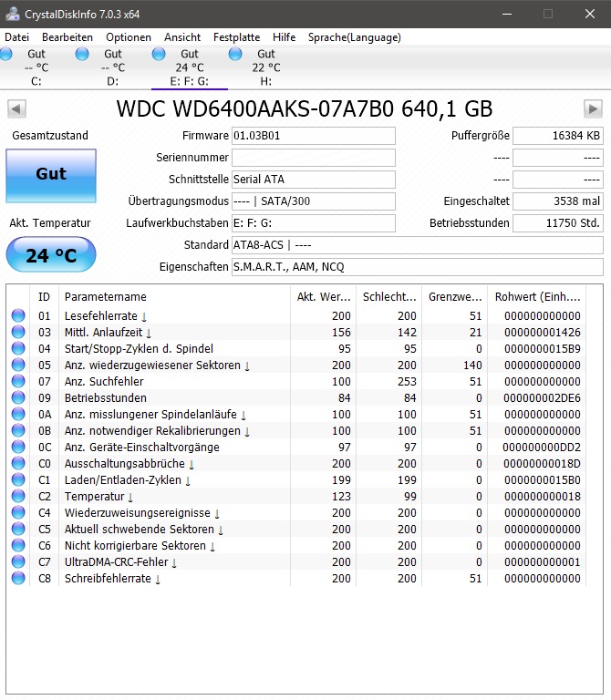The image size is (611, 700).
Task: Select the H: drive tab
Action: click(266, 67)
